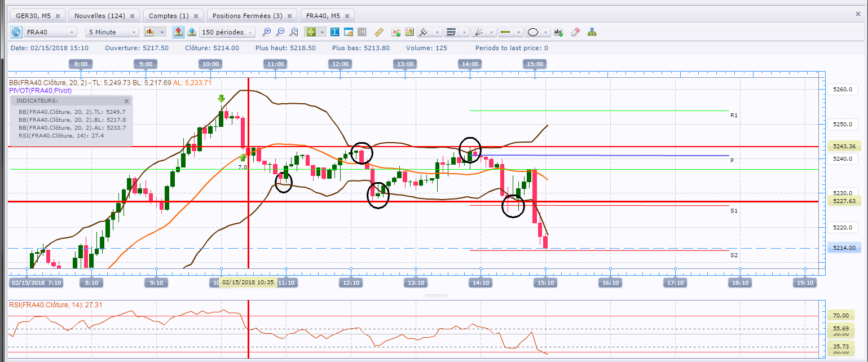
Task: Select the eraser tool
Action: [575, 32]
